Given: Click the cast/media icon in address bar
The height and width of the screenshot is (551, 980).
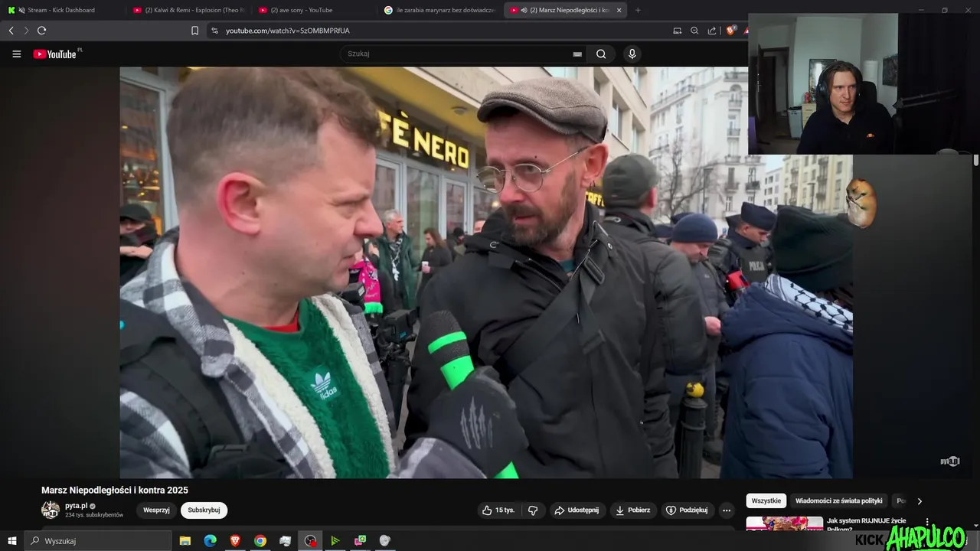Looking at the screenshot, I should [677, 31].
